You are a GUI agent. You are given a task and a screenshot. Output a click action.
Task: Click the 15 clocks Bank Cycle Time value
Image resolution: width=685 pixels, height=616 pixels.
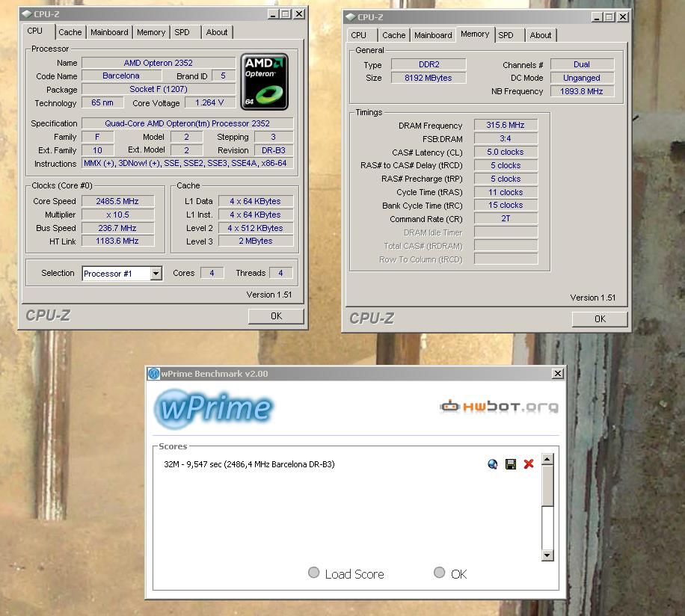[506, 205]
